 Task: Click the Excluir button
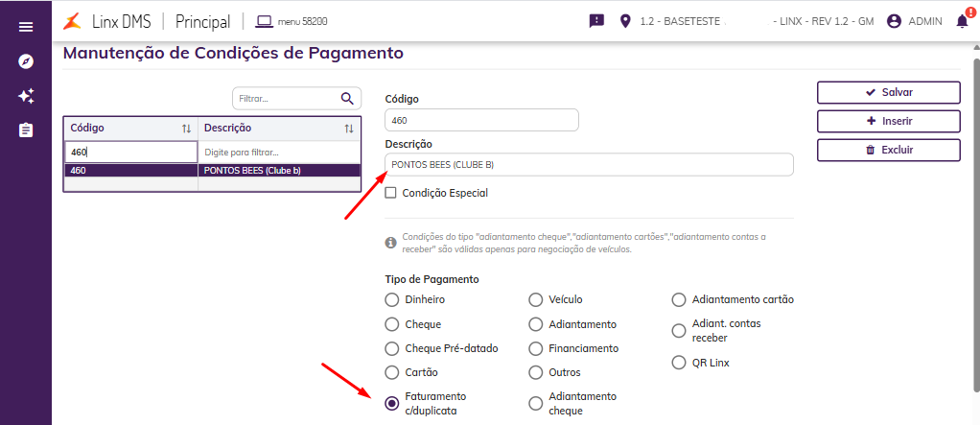[x=888, y=150]
